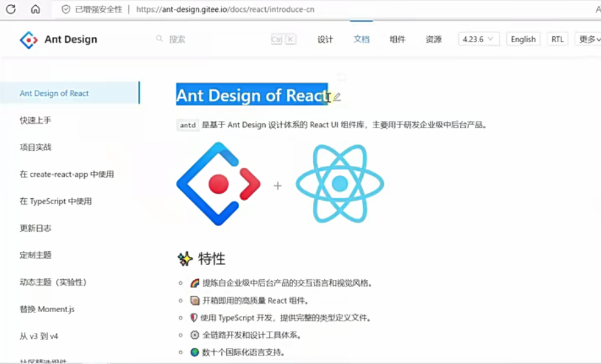
Task: Open 更新日志 in the sidebar
Action: click(x=35, y=228)
